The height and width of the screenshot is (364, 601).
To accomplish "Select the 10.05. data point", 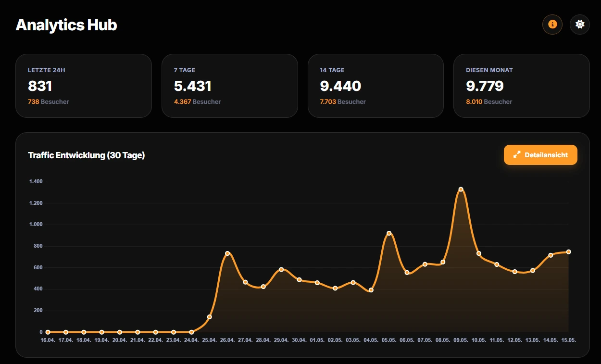I will pos(478,253).
